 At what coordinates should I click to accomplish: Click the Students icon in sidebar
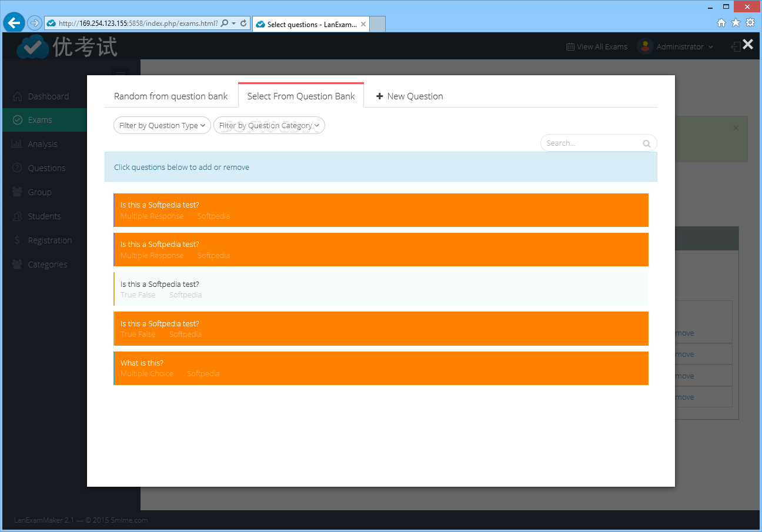point(17,216)
